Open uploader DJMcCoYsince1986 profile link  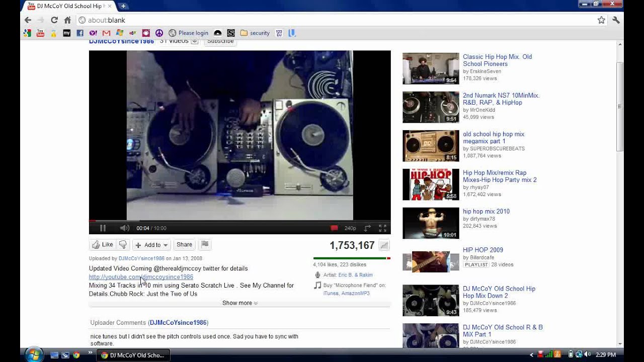(x=141, y=258)
